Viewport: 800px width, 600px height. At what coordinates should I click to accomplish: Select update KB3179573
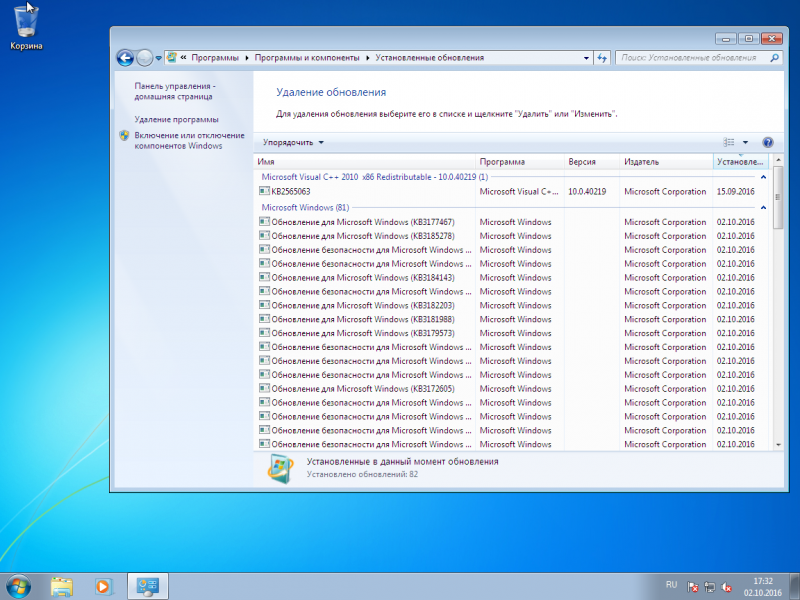coord(511,333)
